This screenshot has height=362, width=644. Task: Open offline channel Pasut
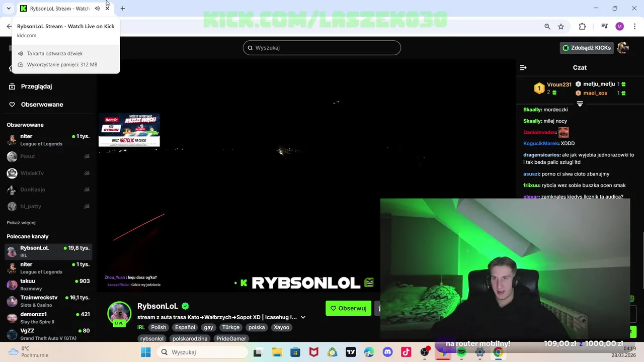[x=48, y=156]
